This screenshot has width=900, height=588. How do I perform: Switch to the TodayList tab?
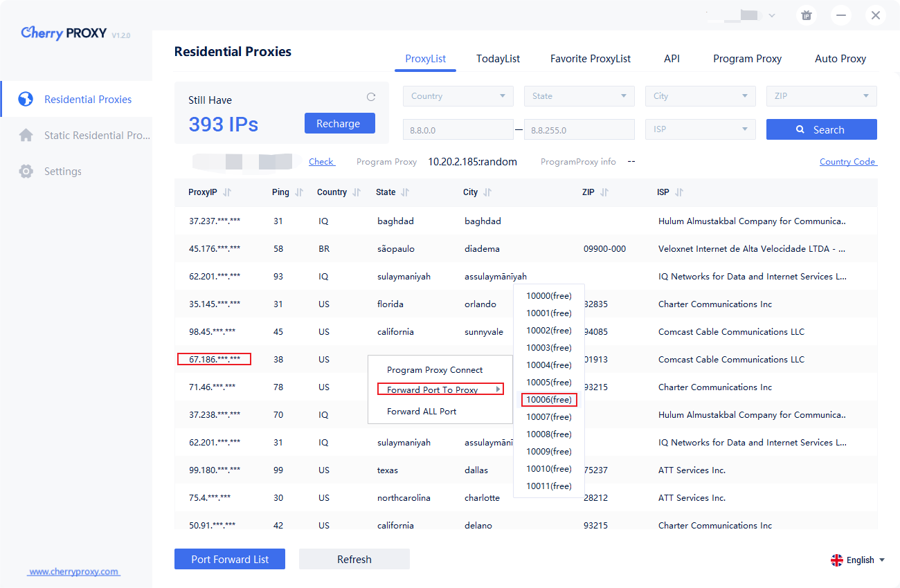pyautogui.click(x=498, y=59)
